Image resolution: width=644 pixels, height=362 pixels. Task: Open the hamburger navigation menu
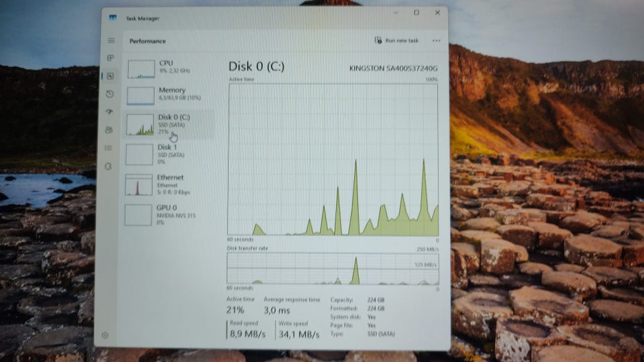[111, 41]
